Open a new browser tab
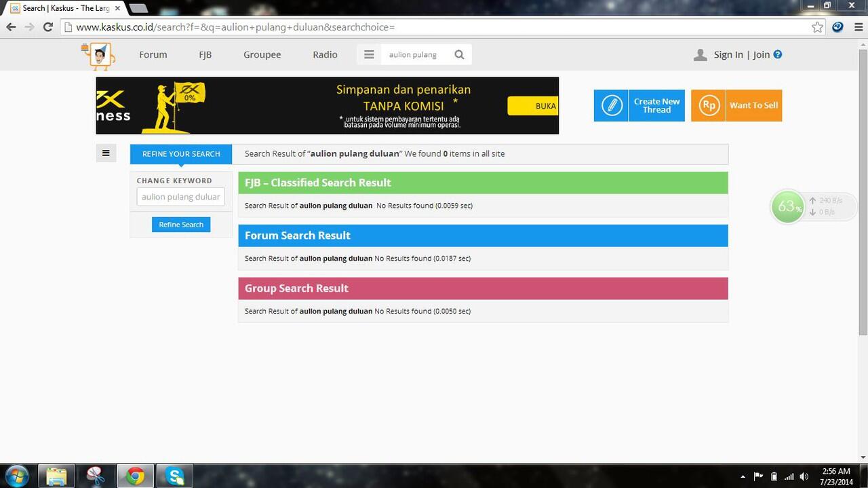The image size is (868, 488). [x=138, y=8]
